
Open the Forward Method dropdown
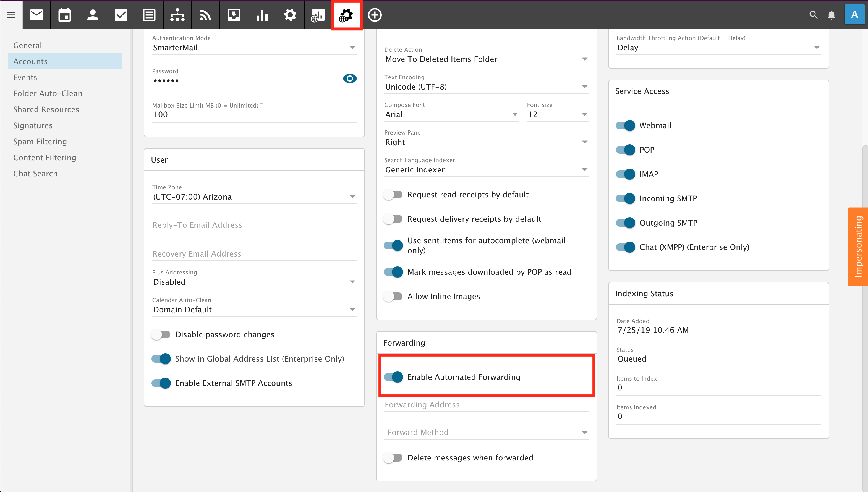click(x=486, y=433)
